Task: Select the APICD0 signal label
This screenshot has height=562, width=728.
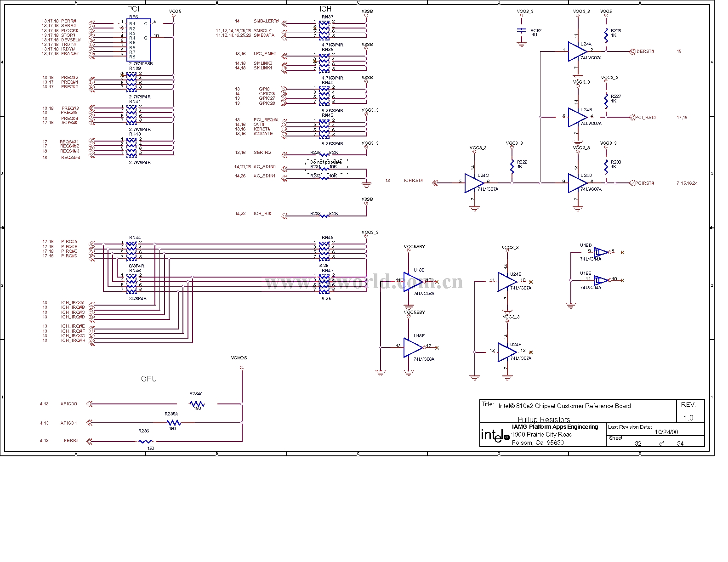Action: tap(69, 404)
